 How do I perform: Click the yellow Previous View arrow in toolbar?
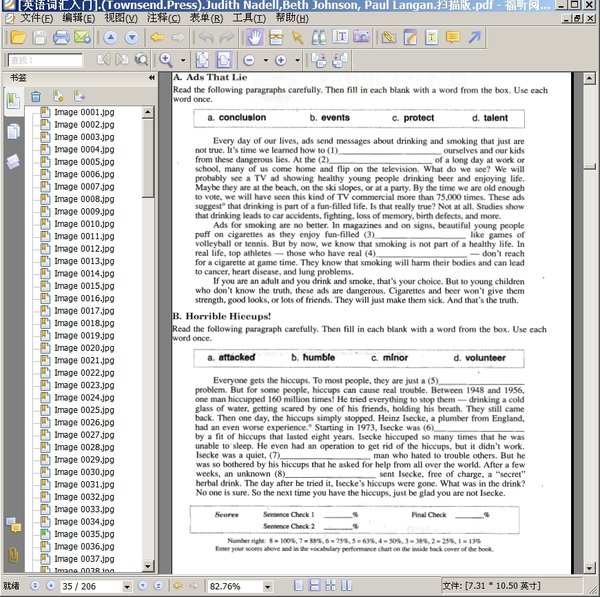click(157, 38)
